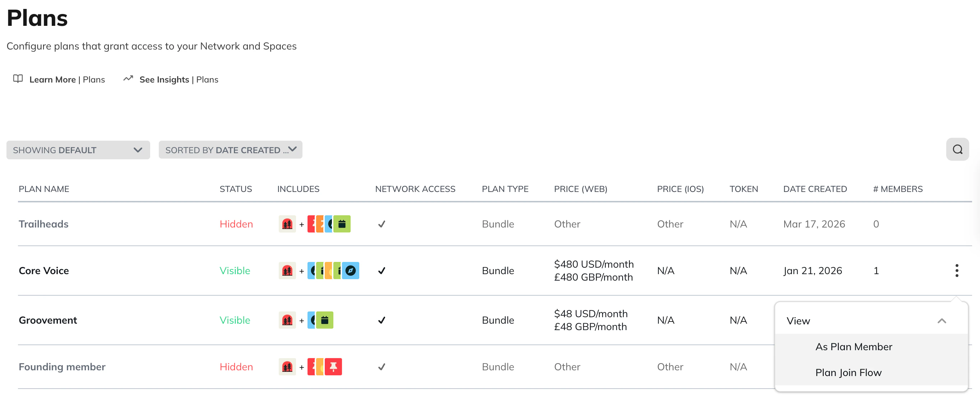This screenshot has height=399, width=980.
Task: Click the compass space icon in Core Voice
Action: coord(351,271)
